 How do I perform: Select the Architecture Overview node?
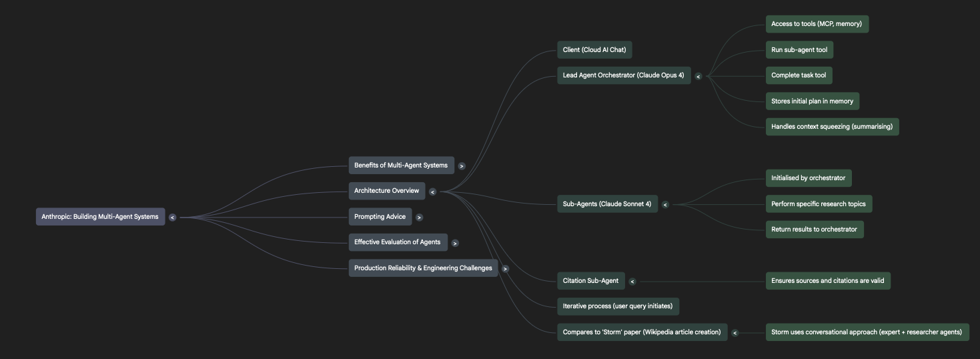[x=387, y=191]
